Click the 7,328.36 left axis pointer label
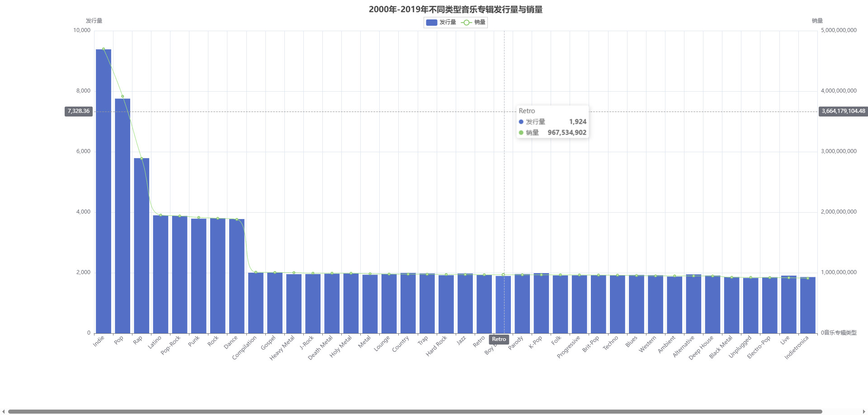868x415 pixels. pos(79,111)
